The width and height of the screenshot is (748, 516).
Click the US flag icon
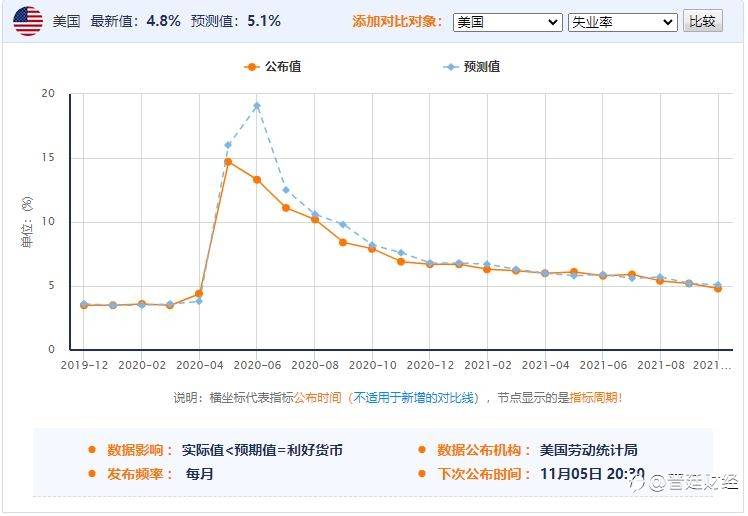click(x=28, y=21)
